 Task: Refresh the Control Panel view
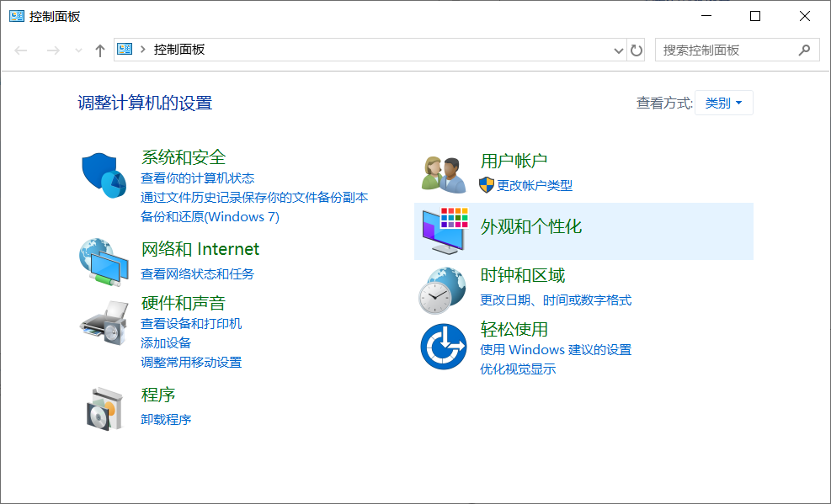coord(636,50)
